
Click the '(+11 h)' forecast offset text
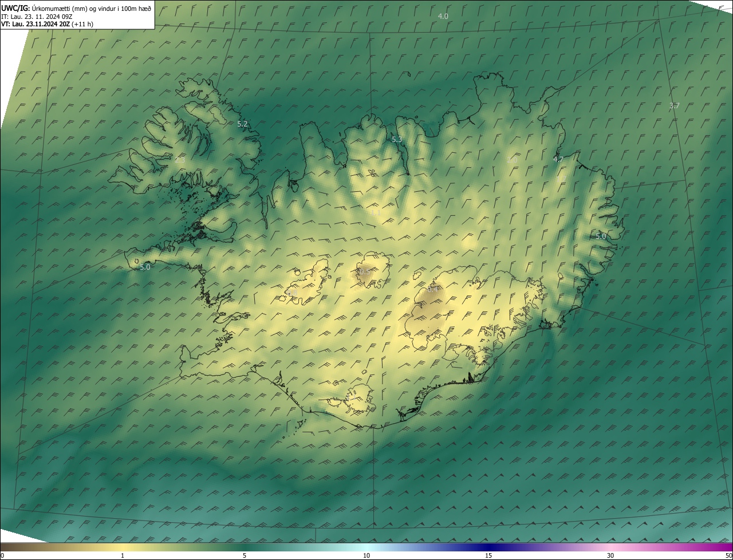click(83, 24)
